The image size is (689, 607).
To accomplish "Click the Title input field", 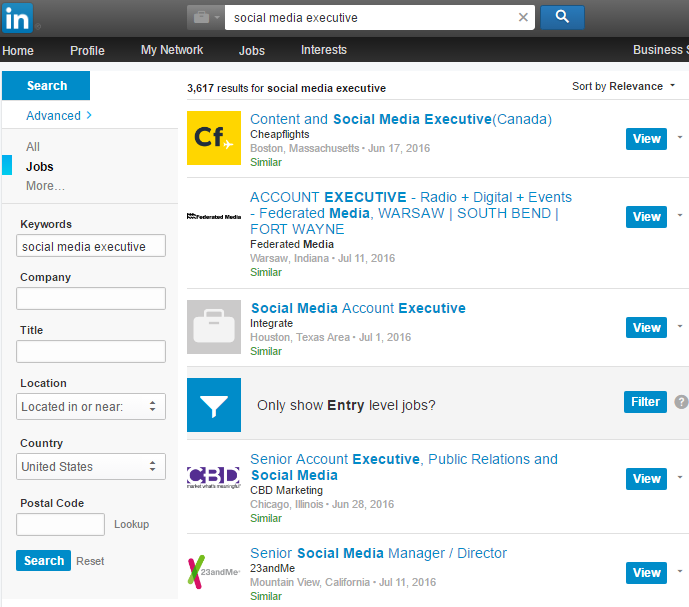I will 91,351.
